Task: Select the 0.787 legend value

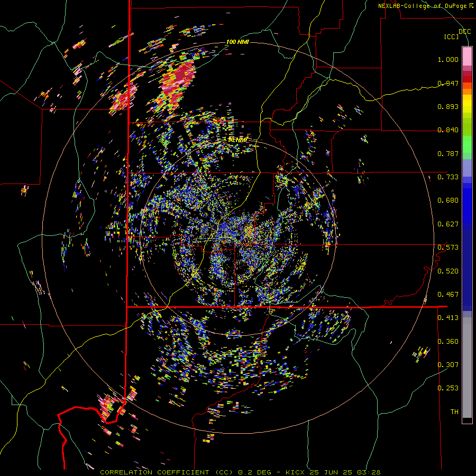Action: (x=448, y=153)
